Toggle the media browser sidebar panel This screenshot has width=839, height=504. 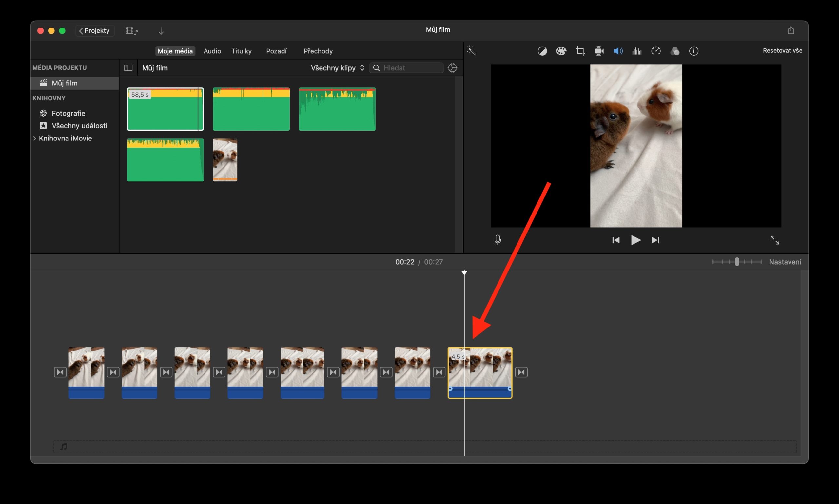click(x=128, y=67)
